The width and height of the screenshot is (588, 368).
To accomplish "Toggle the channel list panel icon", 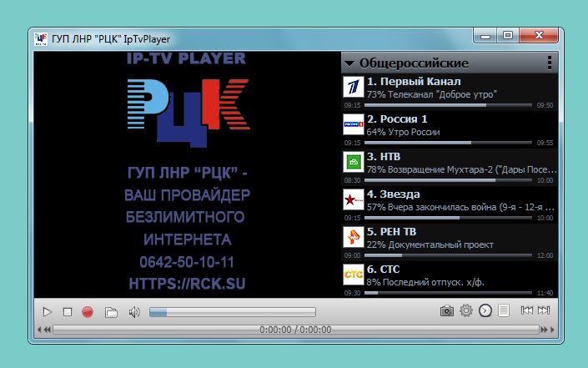I will pos(504,311).
